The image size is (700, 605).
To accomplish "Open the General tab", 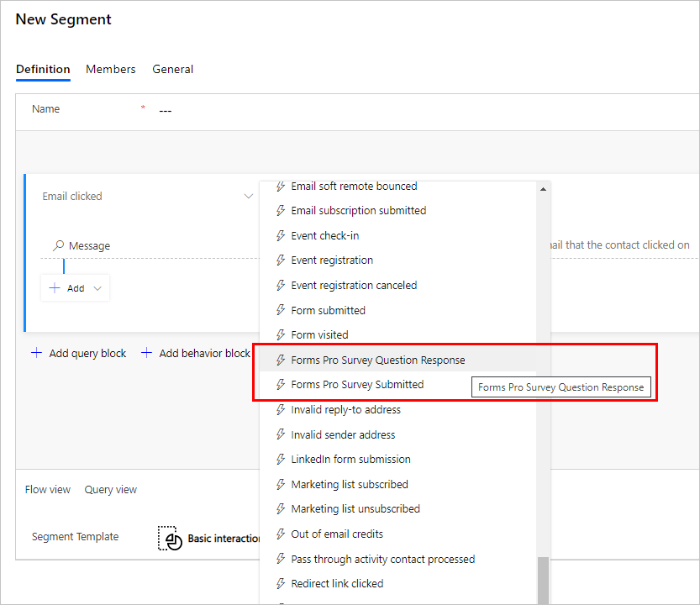I will (x=173, y=69).
